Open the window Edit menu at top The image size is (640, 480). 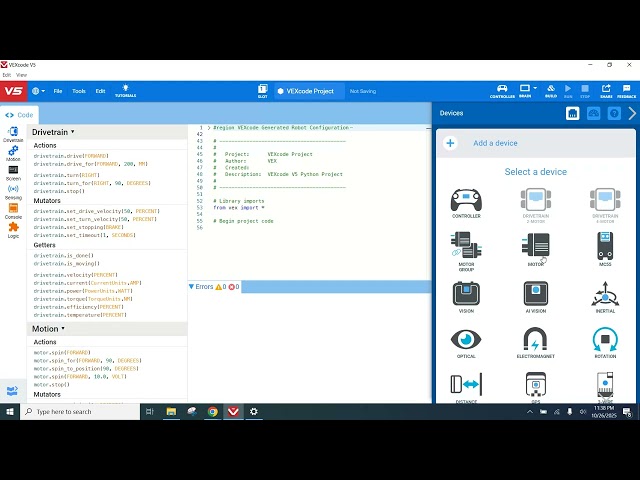pos(7,75)
